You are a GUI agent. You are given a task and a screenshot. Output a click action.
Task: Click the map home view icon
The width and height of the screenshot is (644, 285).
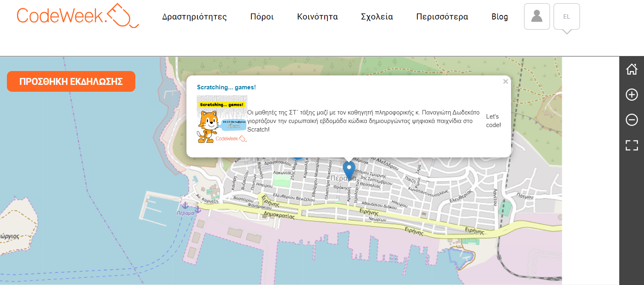pyautogui.click(x=631, y=69)
